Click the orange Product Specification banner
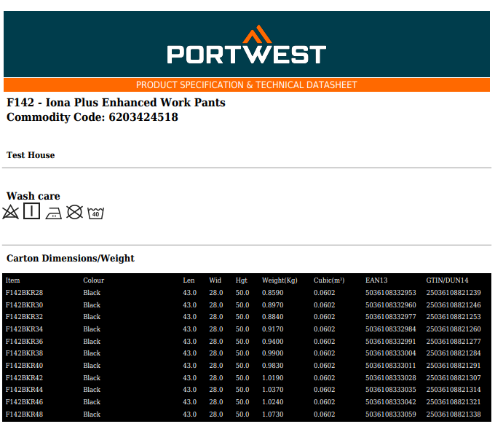Screen dimensions: 495x448 [x=247, y=85]
